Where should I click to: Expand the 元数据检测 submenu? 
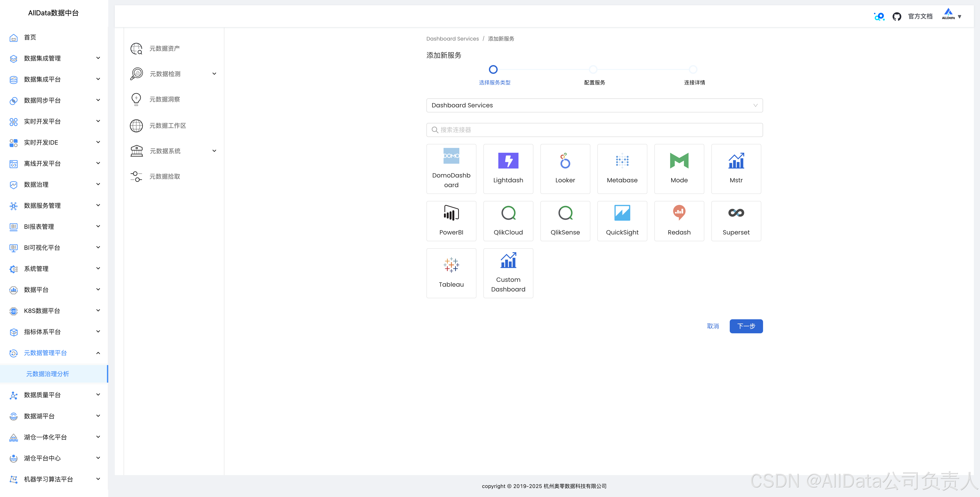pos(174,73)
